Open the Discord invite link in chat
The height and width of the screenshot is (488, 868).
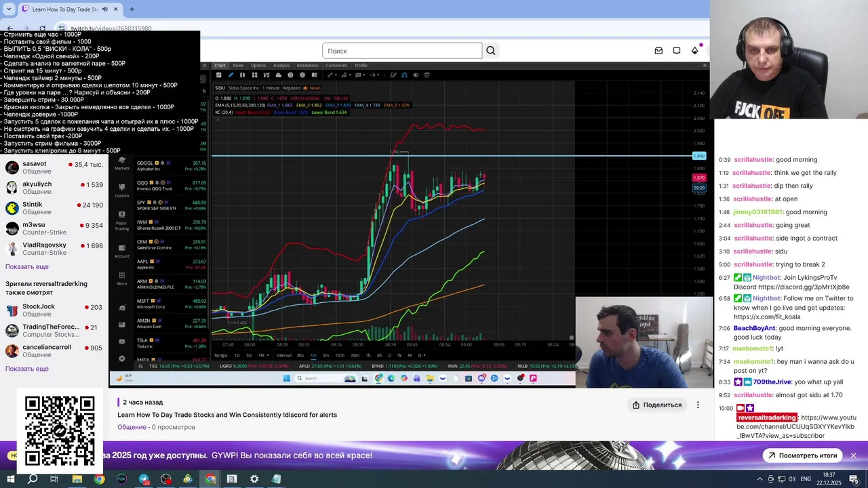[x=804, y=287]
